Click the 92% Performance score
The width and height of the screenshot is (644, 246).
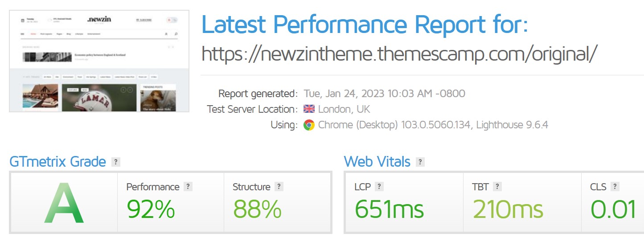[151, 209]
